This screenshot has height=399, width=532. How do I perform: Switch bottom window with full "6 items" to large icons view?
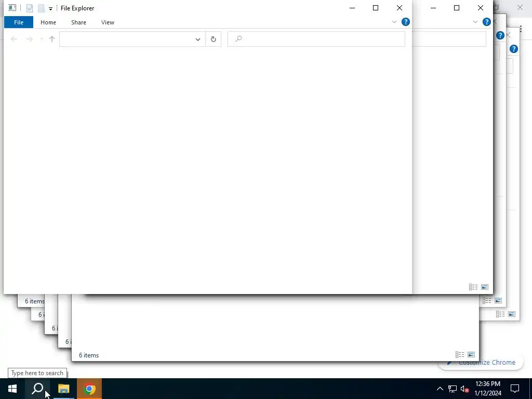(471, 355)
